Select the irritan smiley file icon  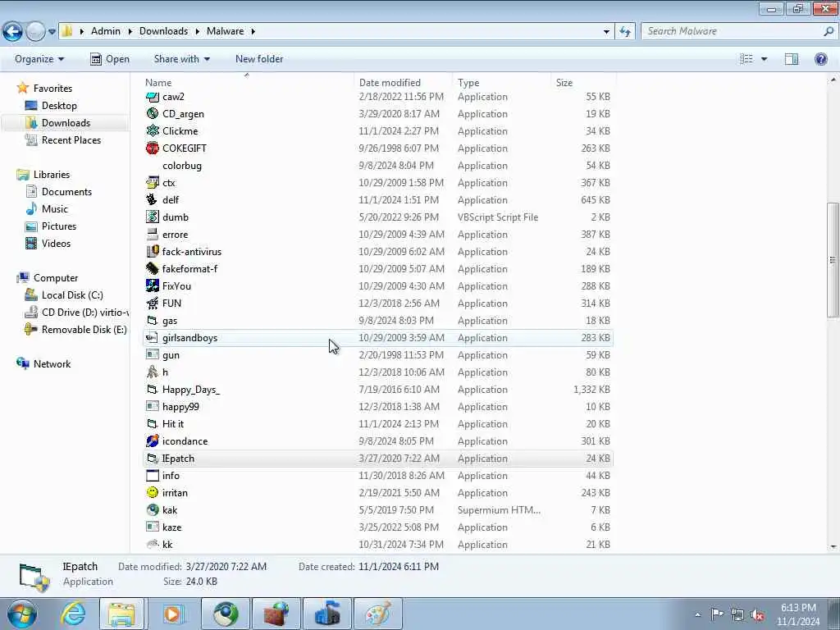(x=153, y=492)
